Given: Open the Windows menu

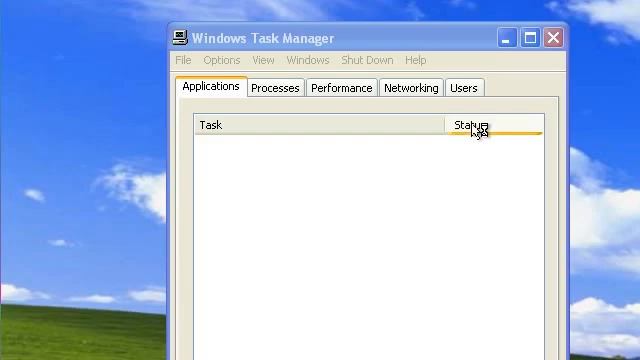Looking at the screenshot, I should [308, 60].
